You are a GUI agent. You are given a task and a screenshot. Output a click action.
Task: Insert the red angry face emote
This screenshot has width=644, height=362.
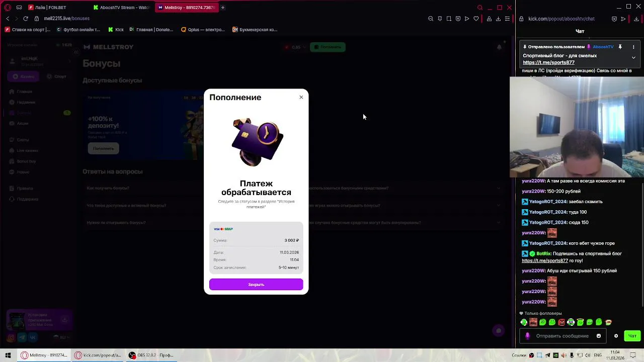[x=561, y=322]
